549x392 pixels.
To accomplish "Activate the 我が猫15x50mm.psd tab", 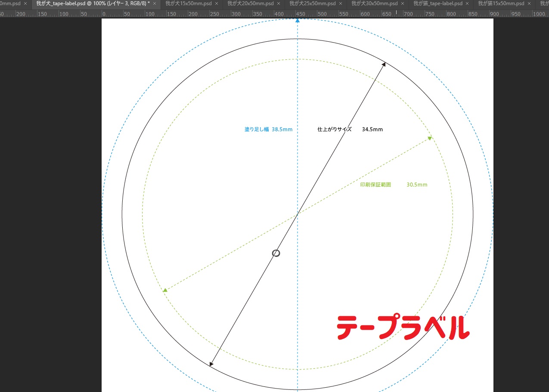I will 501,3.
